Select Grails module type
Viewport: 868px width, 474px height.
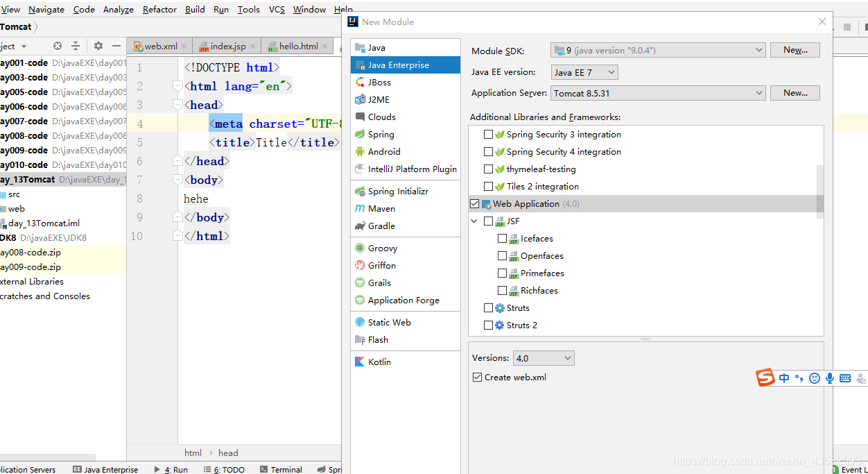[x=405, y=283]
